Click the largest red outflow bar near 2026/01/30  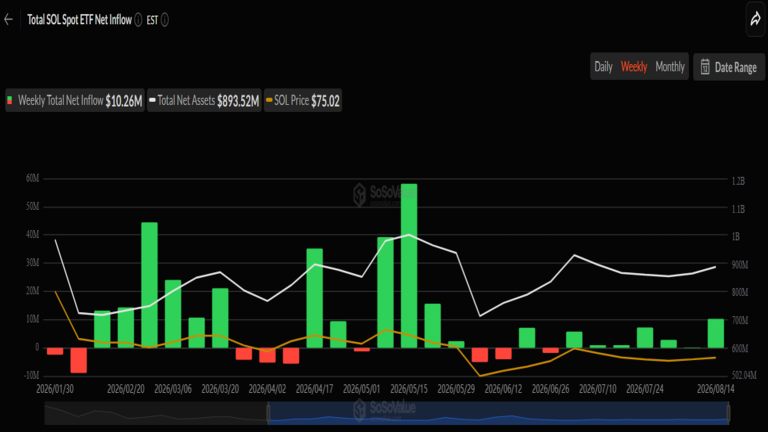(x=78, y=360)
